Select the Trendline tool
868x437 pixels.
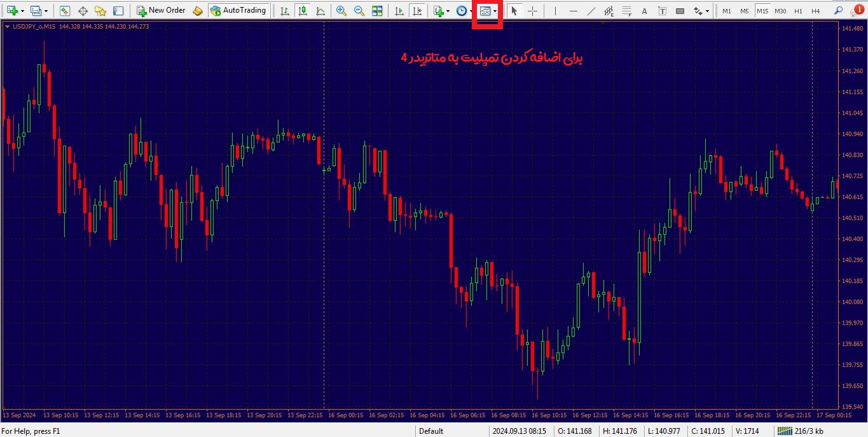coord(591,11)
